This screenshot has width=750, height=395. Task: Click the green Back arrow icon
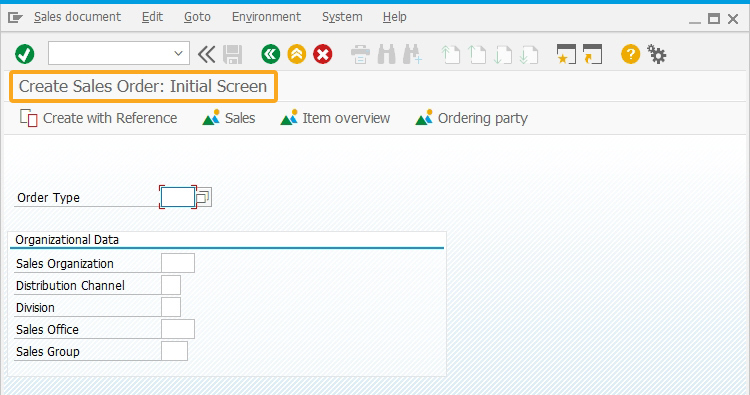[271, 54]
